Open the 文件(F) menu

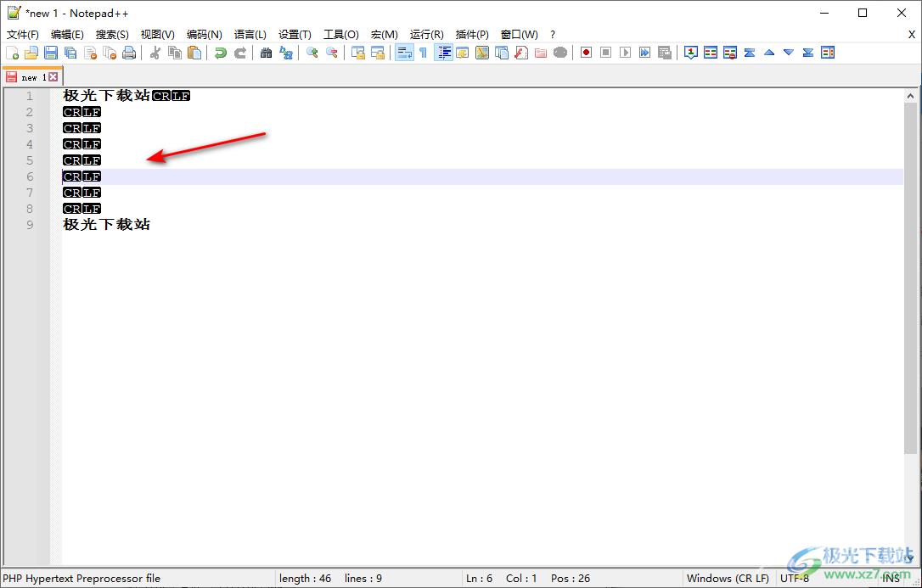point(23,35)
